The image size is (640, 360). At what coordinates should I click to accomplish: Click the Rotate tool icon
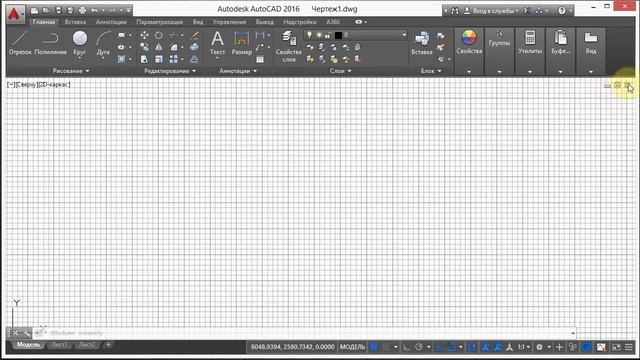tap(159, 36)
